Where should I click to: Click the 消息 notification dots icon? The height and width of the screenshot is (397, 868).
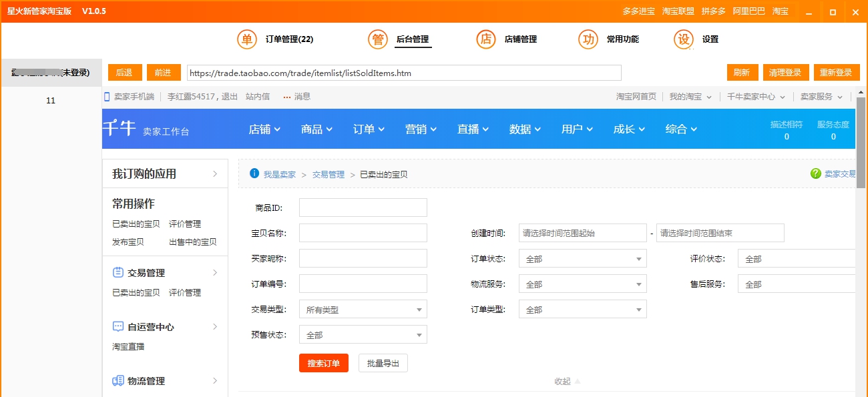tap(286, 96)
